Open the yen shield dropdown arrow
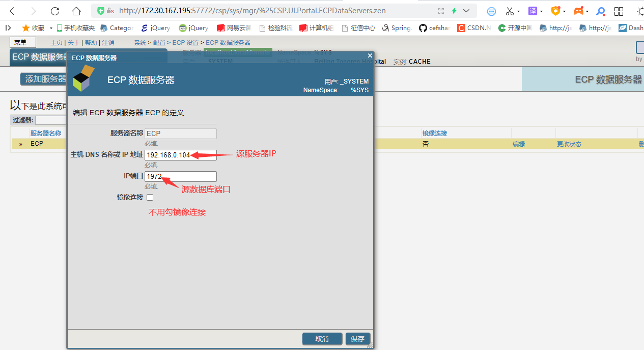 [x=564, y=11]
